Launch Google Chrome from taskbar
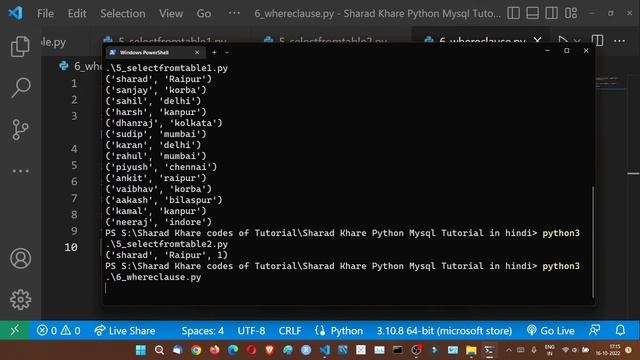Viewport: 640px width, 360px height. pyautogui.click(x=196, y=350)
